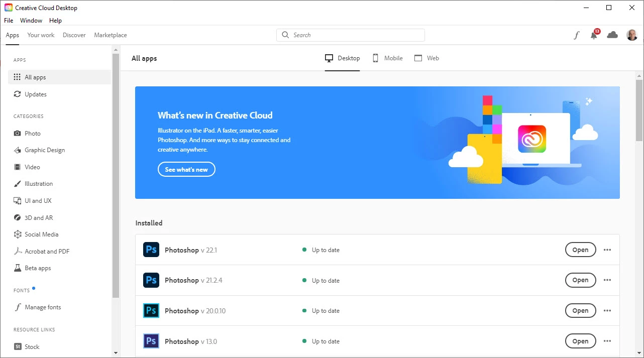The image size is (644, 358).
Task: Click the Photoshop v 20.0.10 app icon
Action: pos(151,311)
